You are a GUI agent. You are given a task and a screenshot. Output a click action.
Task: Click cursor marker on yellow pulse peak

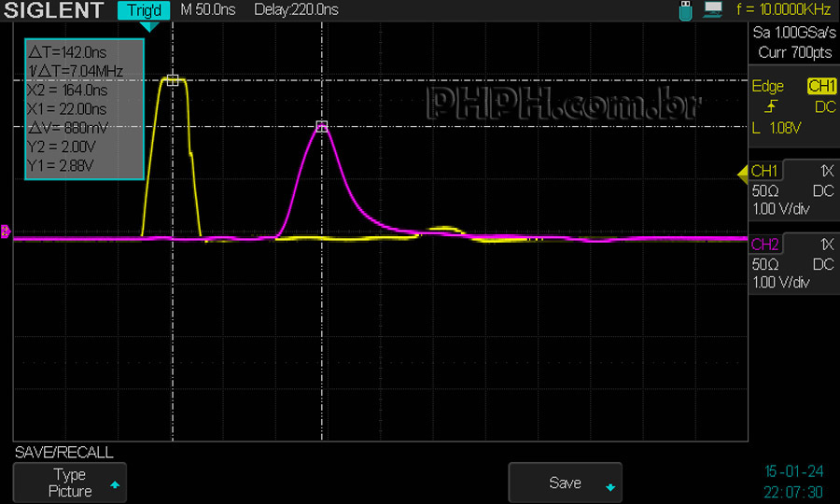[173, 80]
